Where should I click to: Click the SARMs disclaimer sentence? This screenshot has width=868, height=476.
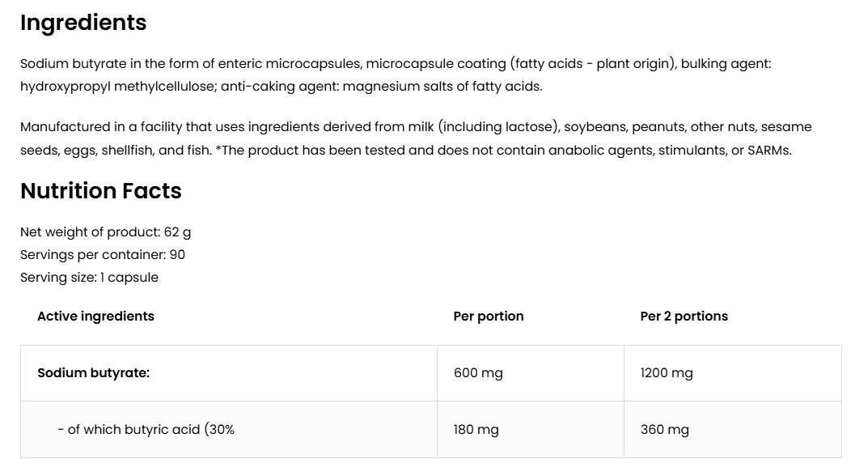coord(503,151)
